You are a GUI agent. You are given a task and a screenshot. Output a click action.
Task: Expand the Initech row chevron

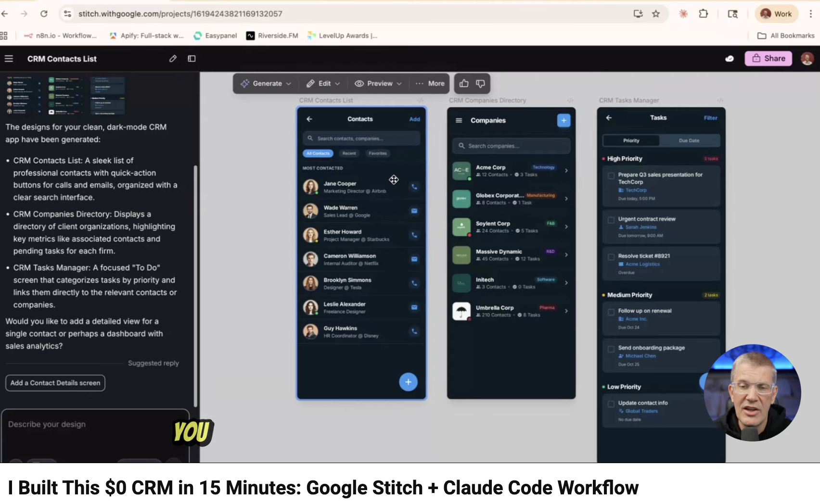click(x=566, y=283)
